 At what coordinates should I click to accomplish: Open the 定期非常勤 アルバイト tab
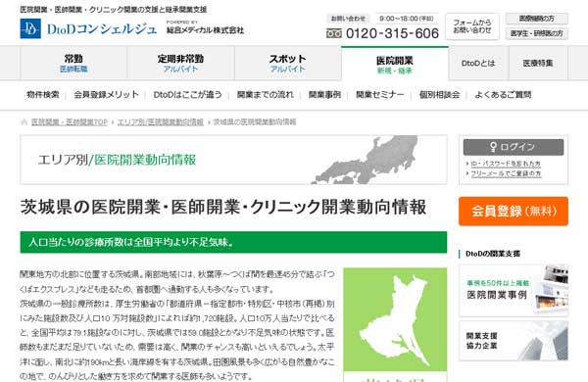pos(180,64)
